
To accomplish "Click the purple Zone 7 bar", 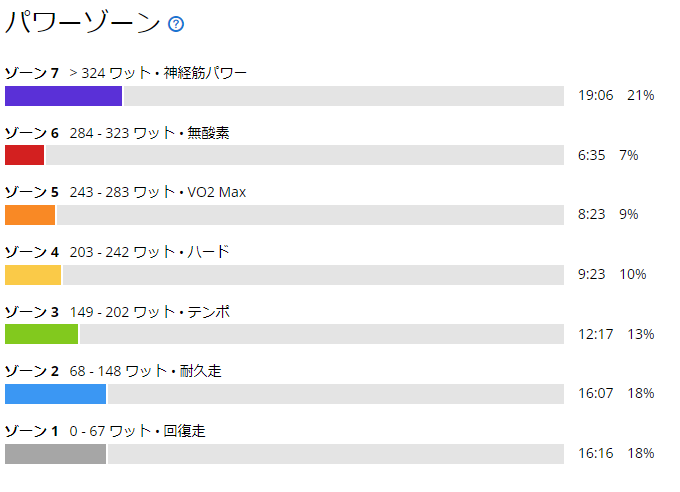I will point(63,96).
